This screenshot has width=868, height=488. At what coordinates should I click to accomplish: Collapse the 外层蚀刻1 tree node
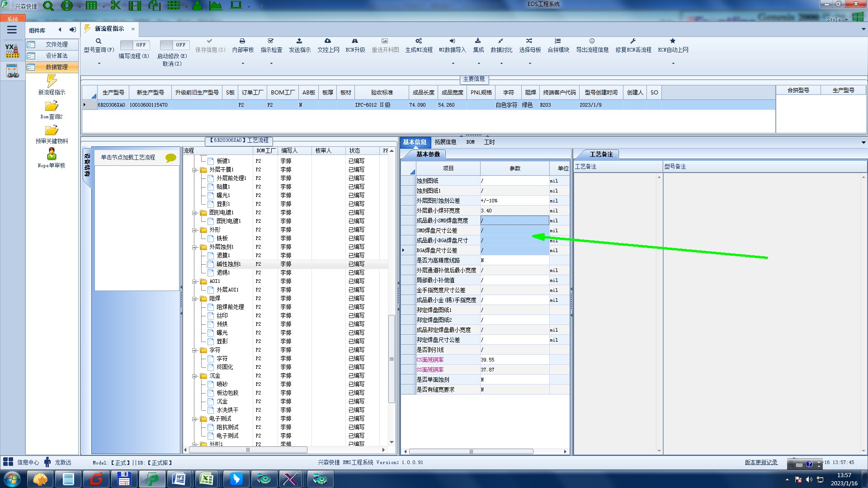[194, 247]
